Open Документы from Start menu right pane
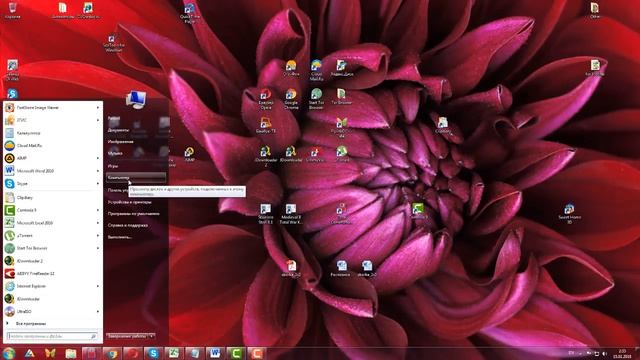 118,130
